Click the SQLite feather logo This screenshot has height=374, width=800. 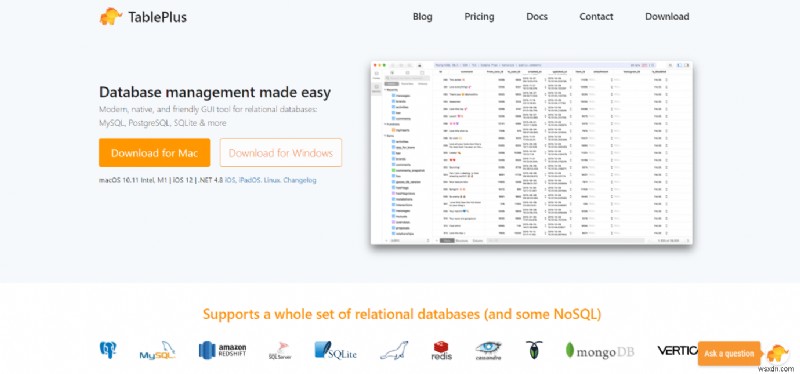pyautogui.click(x=335, y=351)
